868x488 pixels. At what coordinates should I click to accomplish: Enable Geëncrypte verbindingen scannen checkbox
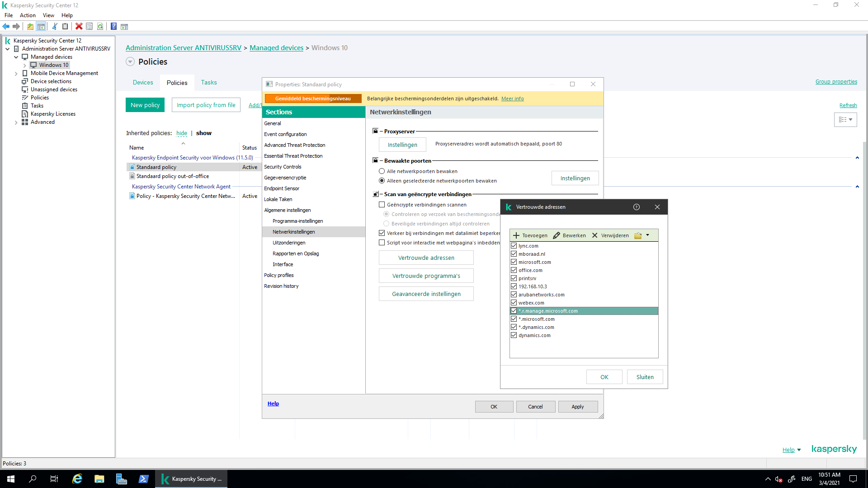tap(382, 205)
